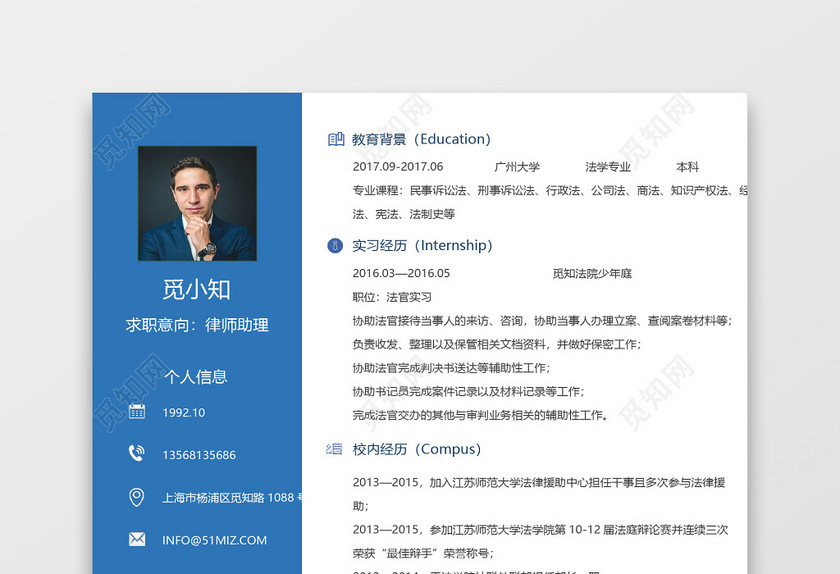The width and height of the screenshot is (840, 574).
Task: Click the location pin icon by the address
Action: [137, 497]
